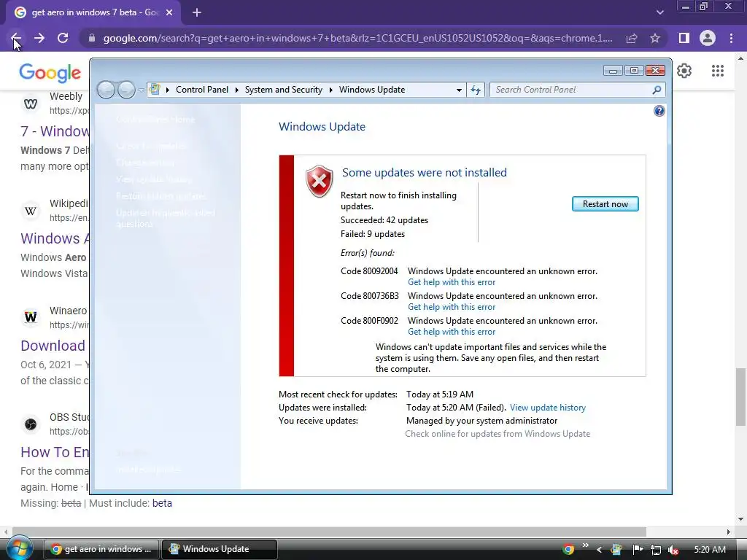This screenshot has width=747, height=560.
Task: Click the Chrome horizontal scrollbar
Action: pos(329,532)
